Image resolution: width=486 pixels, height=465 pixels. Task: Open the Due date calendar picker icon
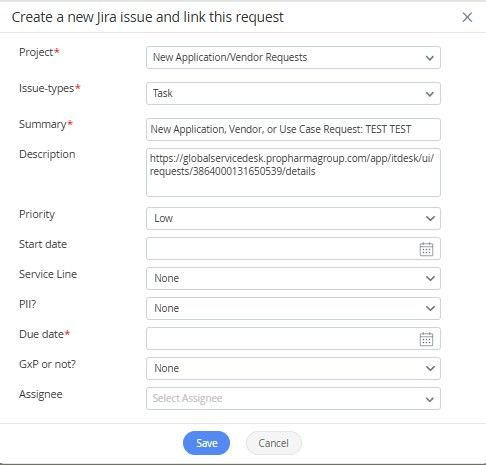point(426,339)
